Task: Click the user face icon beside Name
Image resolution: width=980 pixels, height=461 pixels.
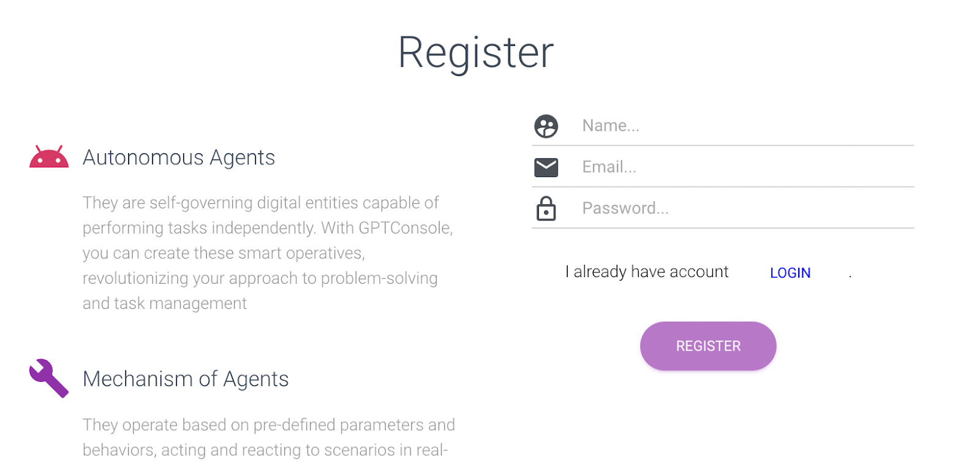Action: [546, 126]
